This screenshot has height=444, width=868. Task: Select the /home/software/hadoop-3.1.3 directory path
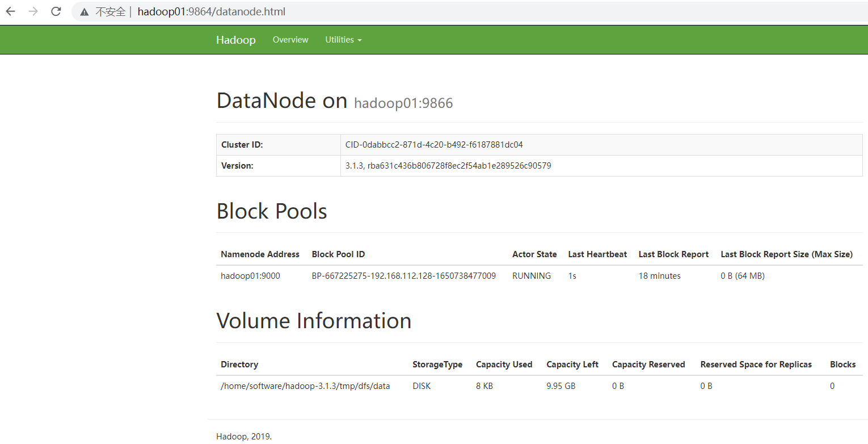click(305, 386)
